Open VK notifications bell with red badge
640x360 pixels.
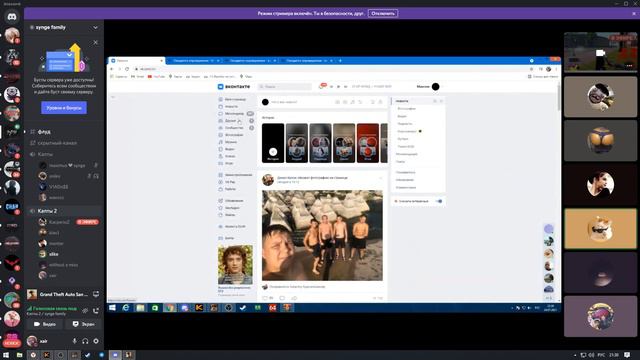pos(321,87)
